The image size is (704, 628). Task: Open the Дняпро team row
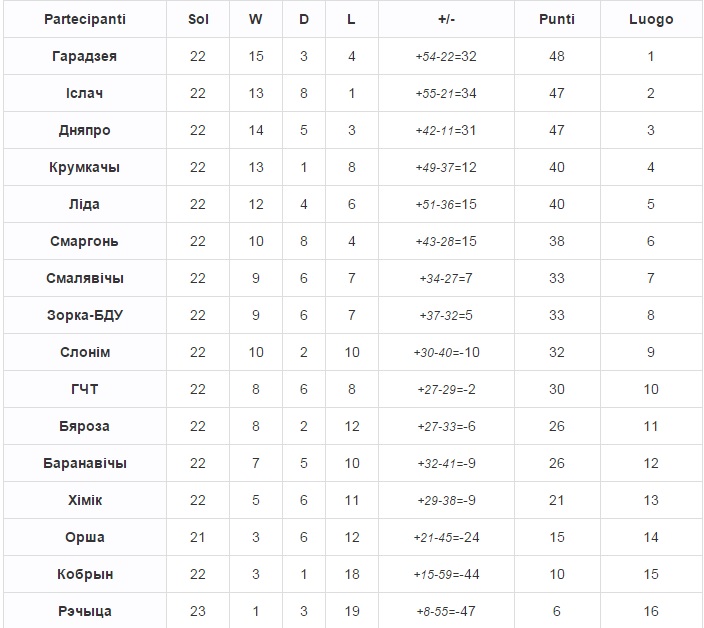(x=85, y=130)
